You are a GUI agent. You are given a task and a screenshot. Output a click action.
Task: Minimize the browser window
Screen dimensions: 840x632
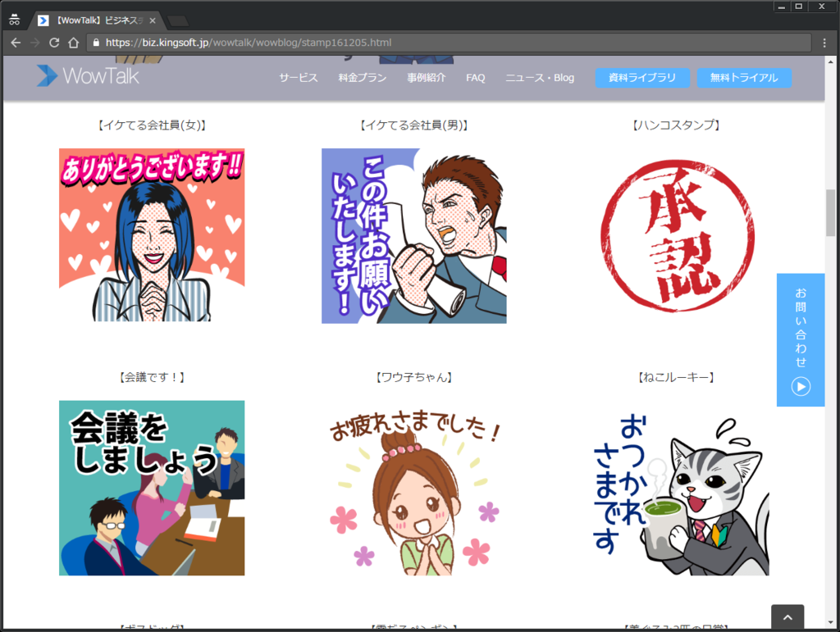[x=782, y=7]
